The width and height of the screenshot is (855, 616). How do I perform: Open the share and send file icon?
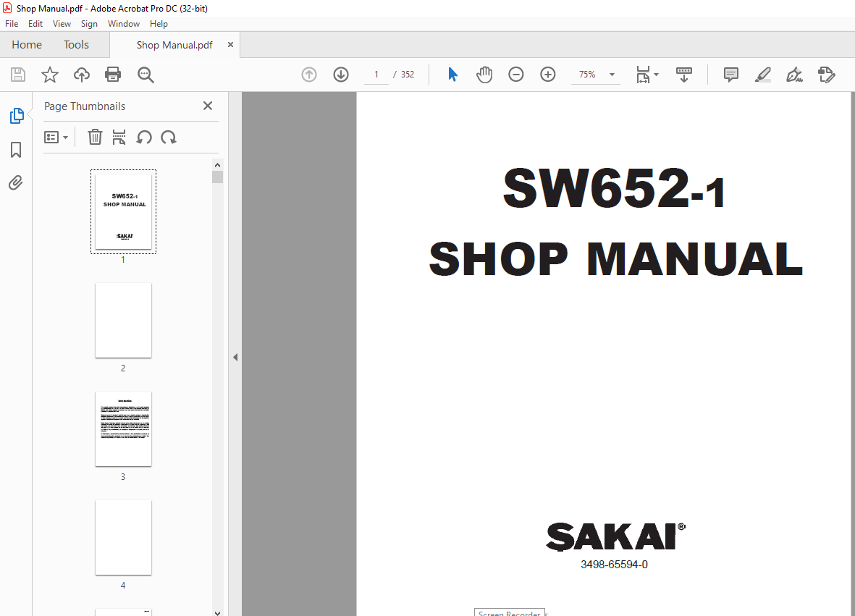pyautogui.click(x=827, y=75)
